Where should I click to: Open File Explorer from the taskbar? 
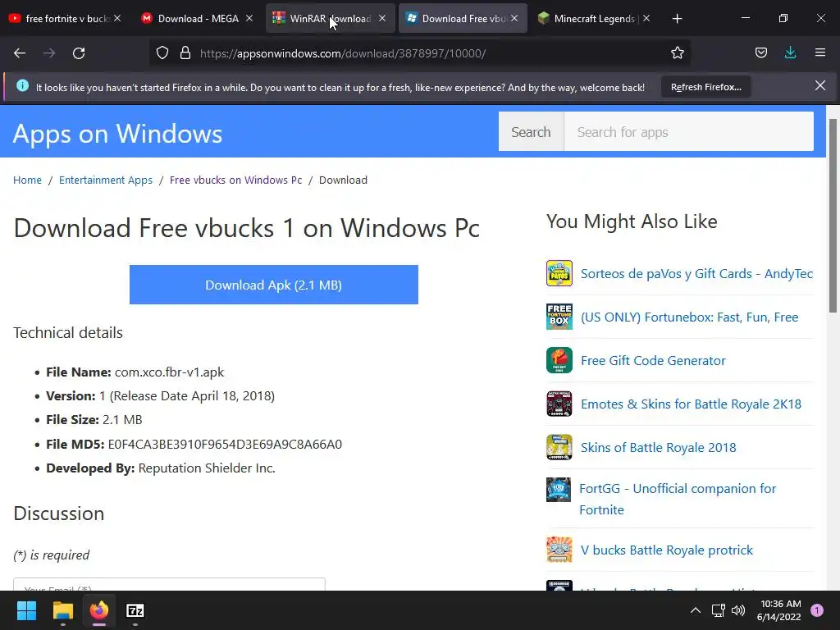[62, 610]
